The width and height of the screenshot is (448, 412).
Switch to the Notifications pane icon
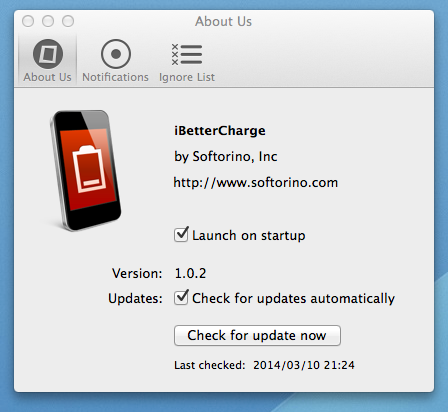[116, 54]
